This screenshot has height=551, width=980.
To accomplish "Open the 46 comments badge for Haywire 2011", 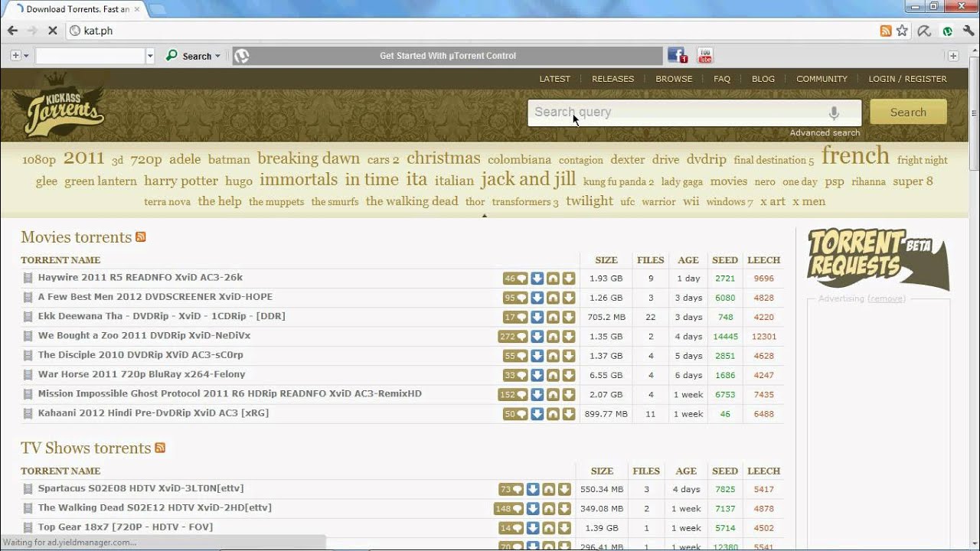I will (515, 279).
